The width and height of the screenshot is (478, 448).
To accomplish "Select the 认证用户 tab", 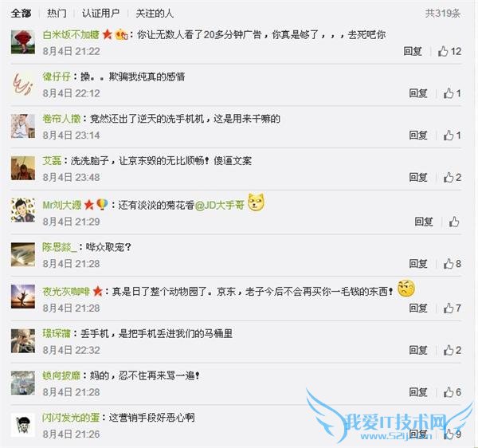I will tap(100, 13).
